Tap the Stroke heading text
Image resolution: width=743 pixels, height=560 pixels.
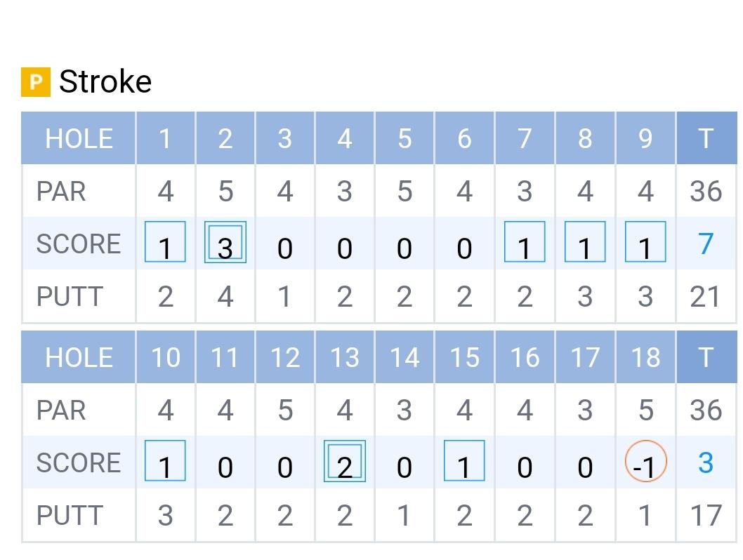click(105, 81)
